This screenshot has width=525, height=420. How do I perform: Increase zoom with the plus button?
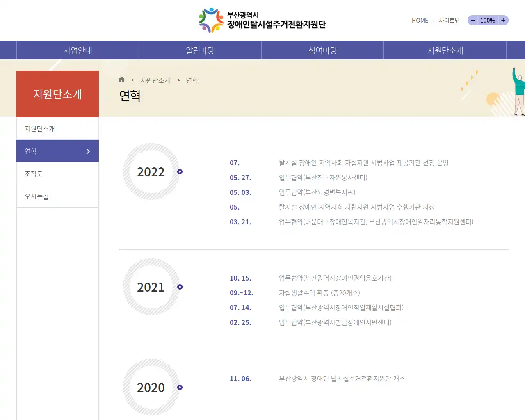(503, 20)
